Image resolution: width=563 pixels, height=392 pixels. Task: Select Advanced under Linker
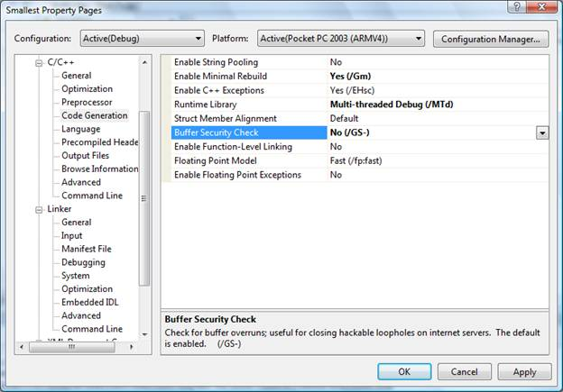pos(81,315)
